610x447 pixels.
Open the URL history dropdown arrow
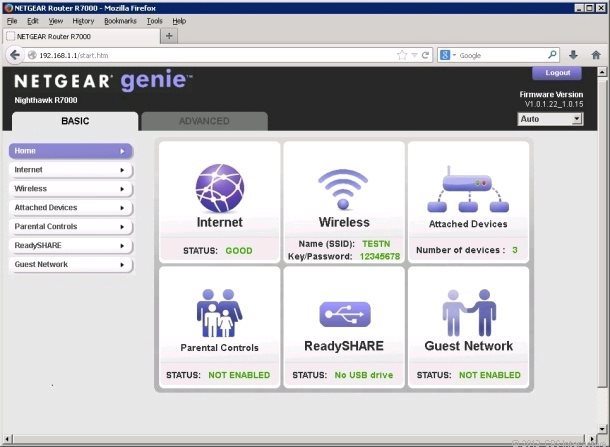(414, 55)
